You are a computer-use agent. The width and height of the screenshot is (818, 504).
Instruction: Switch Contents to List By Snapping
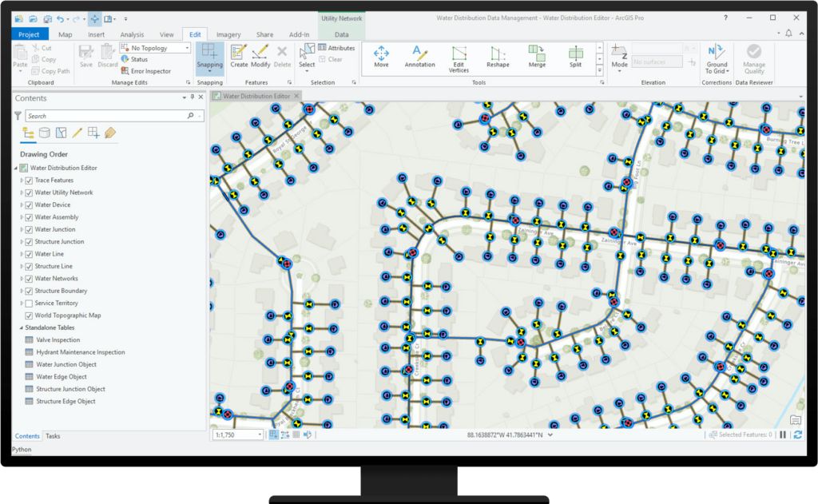pos(93,133)
